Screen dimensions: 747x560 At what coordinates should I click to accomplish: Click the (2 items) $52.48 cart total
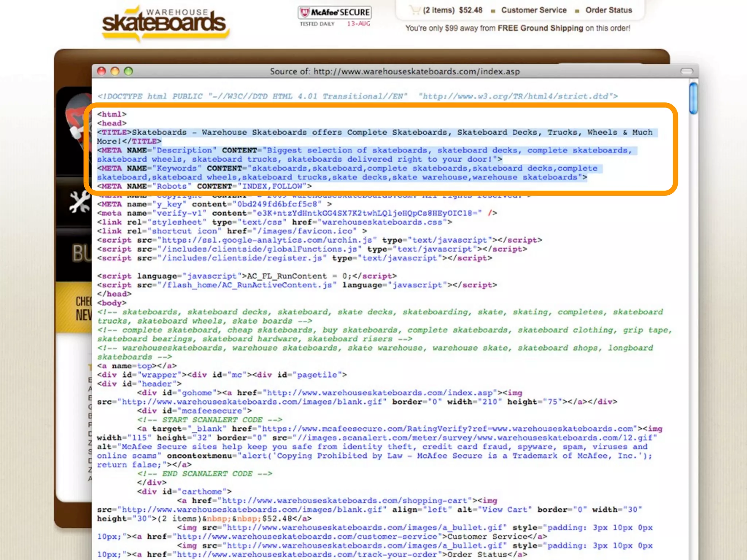(x=452, y=10)
